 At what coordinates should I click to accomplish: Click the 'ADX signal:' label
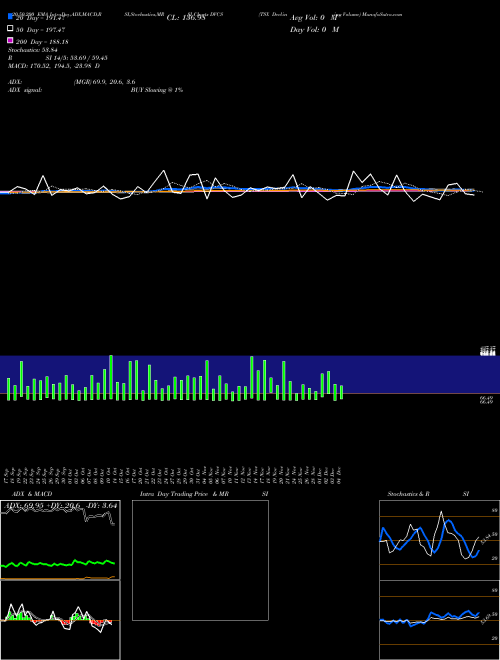[x=25, y=90]
